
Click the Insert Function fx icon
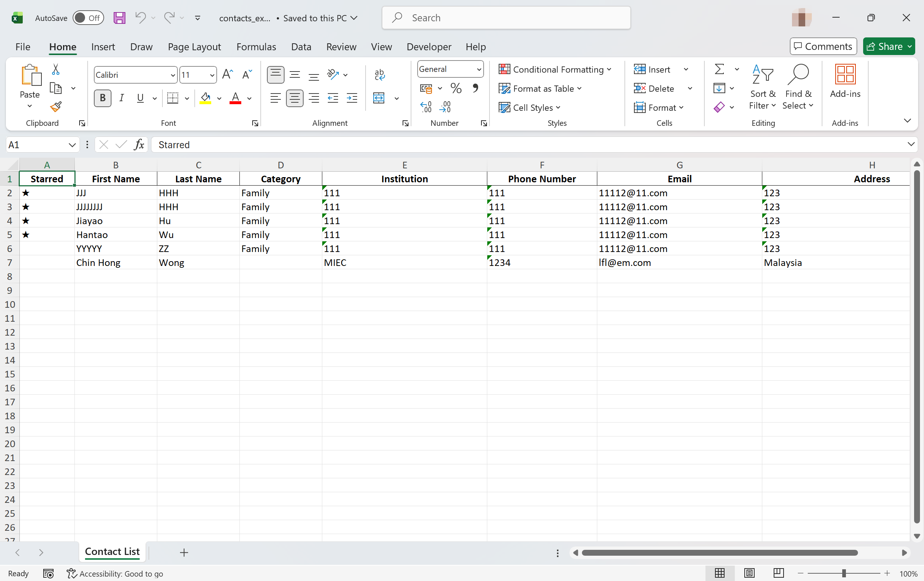tap(139, 145)
